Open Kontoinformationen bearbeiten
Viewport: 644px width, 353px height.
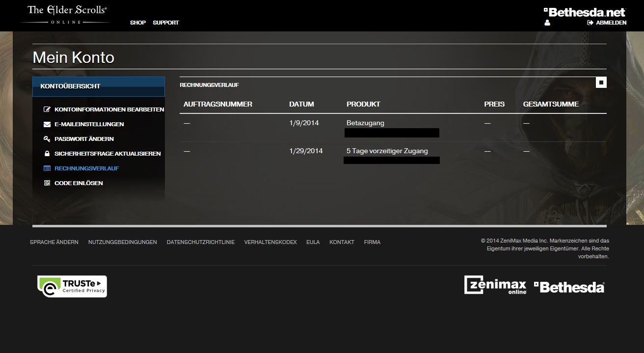pyautogui.click(x=109, y=109)
